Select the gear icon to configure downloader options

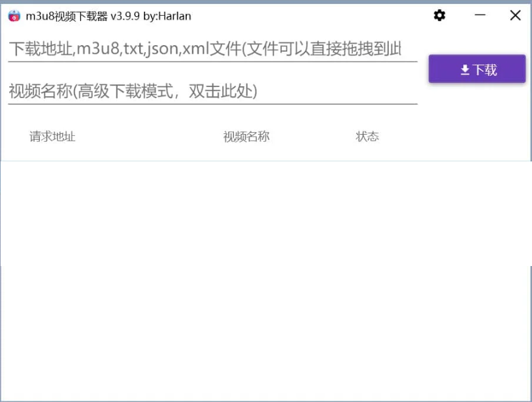438,15
